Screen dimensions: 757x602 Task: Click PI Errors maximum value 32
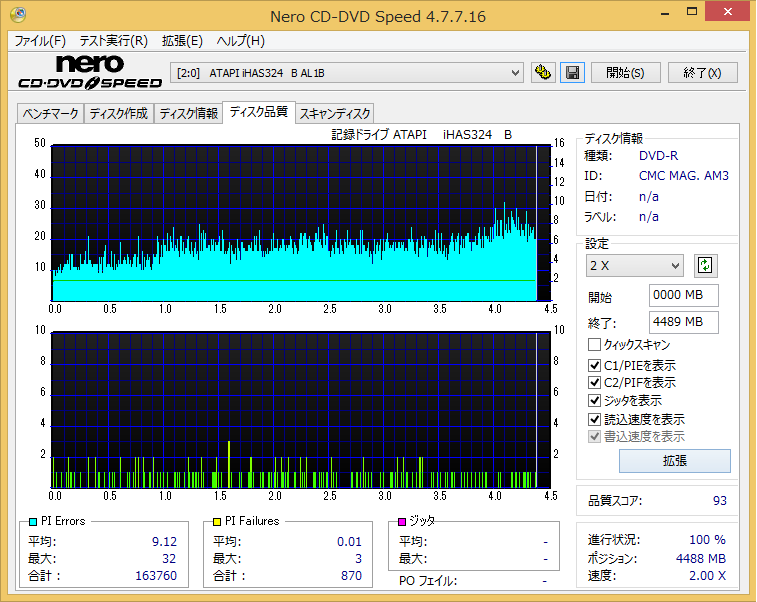coord(169,559)
